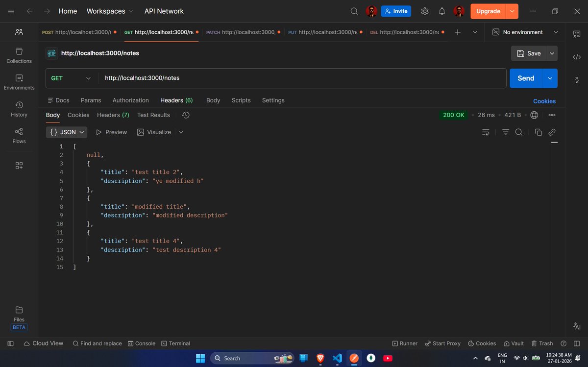The width and height of the screenshot is (588, 367).
Task: Open Visual Studio Code from taskbar
Action: (x=337, y=358)
